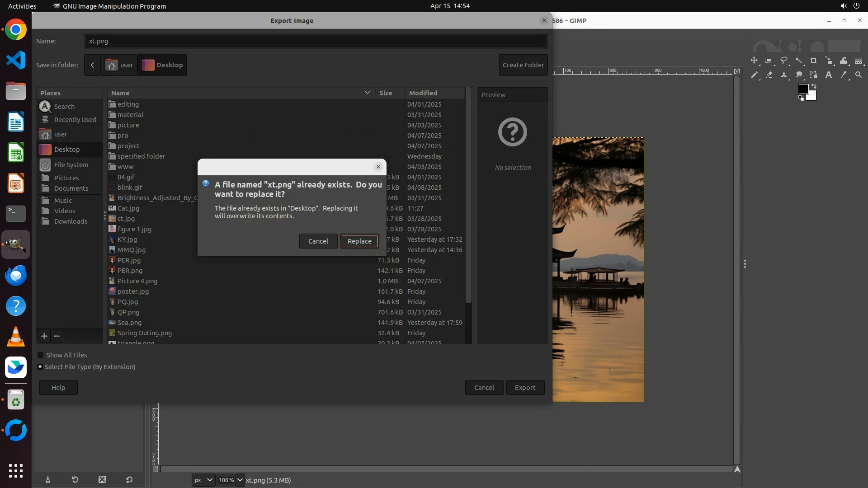Open the Thunderbird mail dock icon
The height and width of the screenshot is (488, 868).
coord(16,276)
